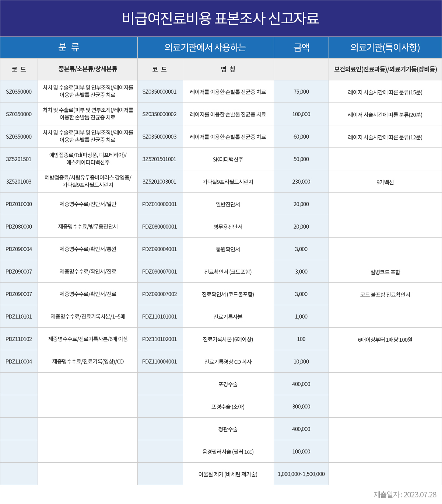
Task: Select the 통원확인서 entry
Action: tap(228, 249)
